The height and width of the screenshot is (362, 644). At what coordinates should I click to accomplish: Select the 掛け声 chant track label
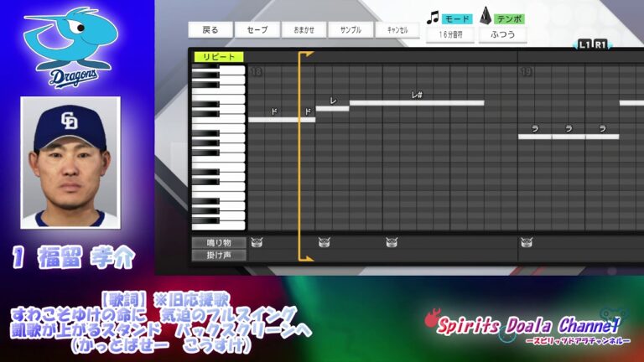(x=218, y=255)
